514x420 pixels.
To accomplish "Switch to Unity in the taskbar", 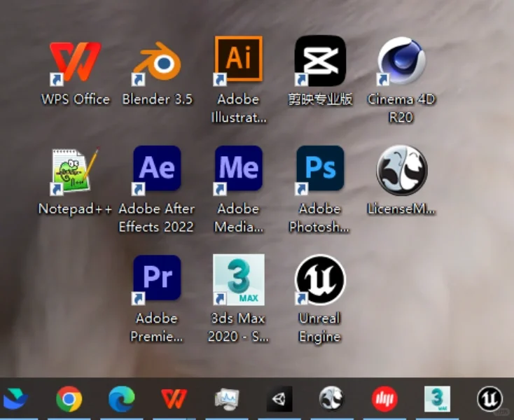I will click(279, 399).
